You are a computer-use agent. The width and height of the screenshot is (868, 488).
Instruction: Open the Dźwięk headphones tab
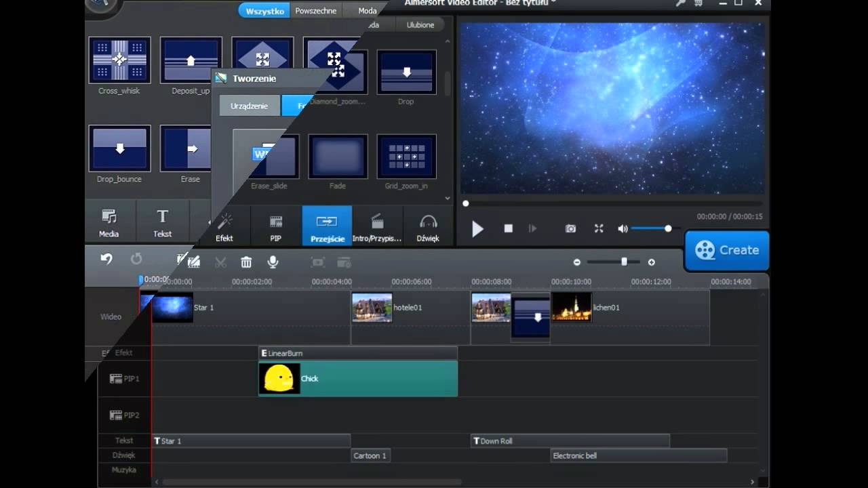(x=428, y=226)
